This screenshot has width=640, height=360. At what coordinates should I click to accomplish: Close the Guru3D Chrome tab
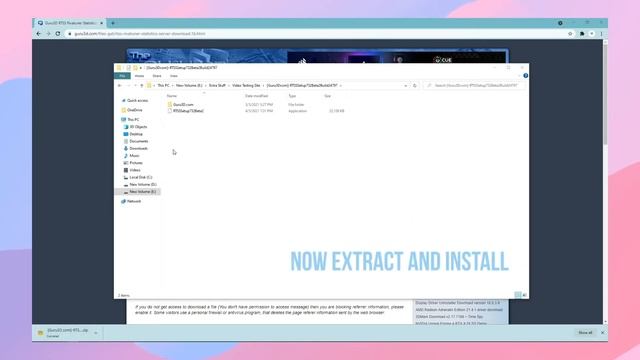pyautogui.click(x=102, y=23)
